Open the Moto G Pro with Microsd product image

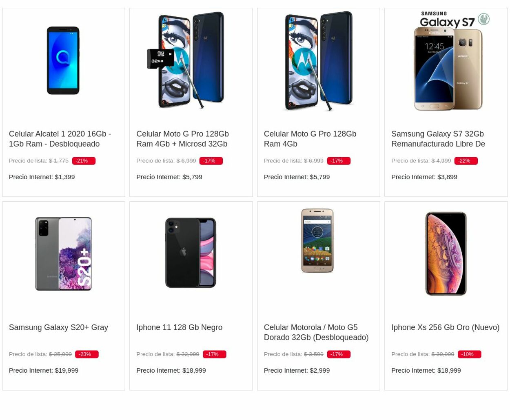(191, 60)
